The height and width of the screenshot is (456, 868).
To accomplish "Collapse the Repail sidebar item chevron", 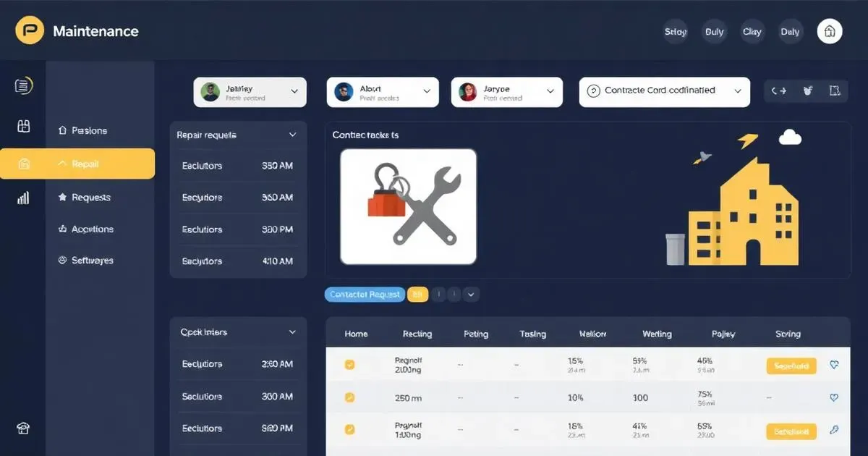I will (x=61, y=164).
